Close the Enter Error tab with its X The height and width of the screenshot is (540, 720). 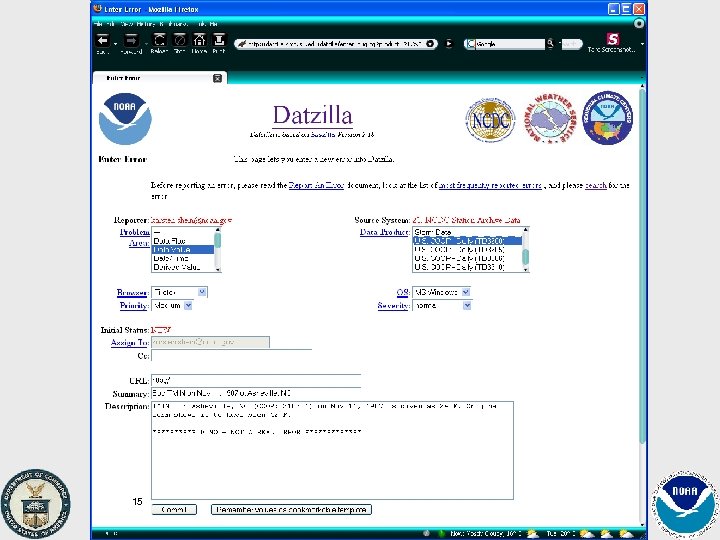[x=218, y=78]
